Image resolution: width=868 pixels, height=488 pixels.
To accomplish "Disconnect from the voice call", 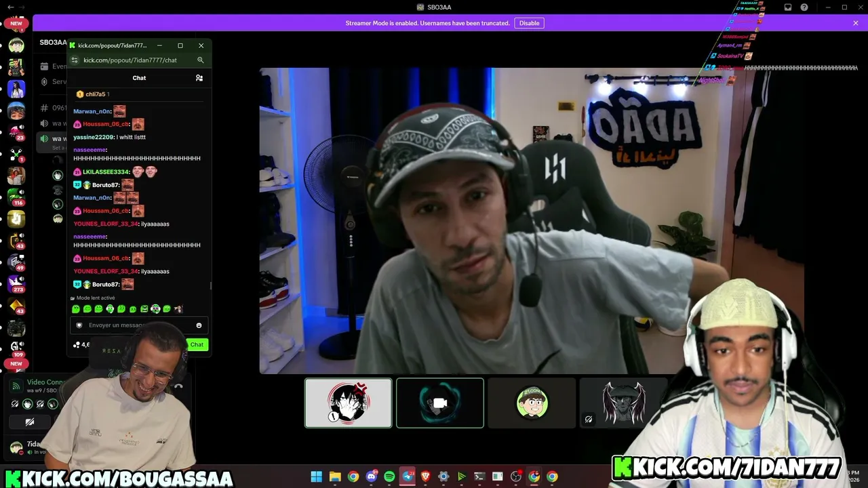I will pos(178,386).
